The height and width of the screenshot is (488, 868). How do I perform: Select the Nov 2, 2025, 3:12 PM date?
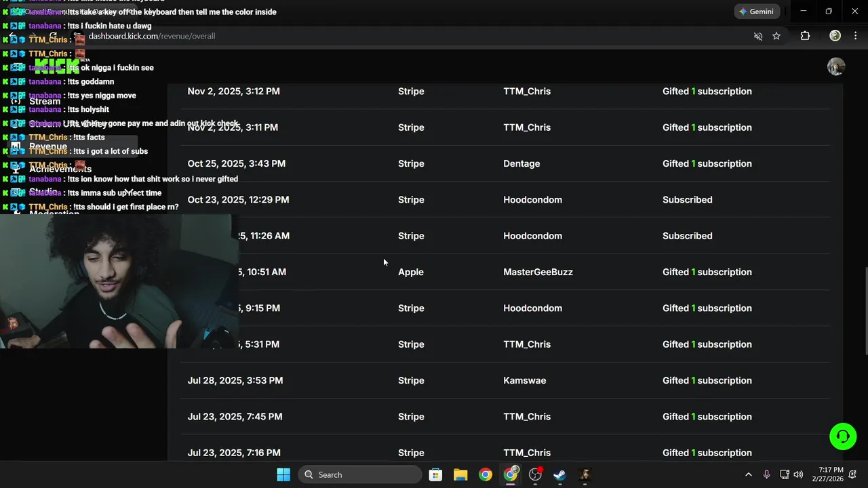click(x=233, y=91)
